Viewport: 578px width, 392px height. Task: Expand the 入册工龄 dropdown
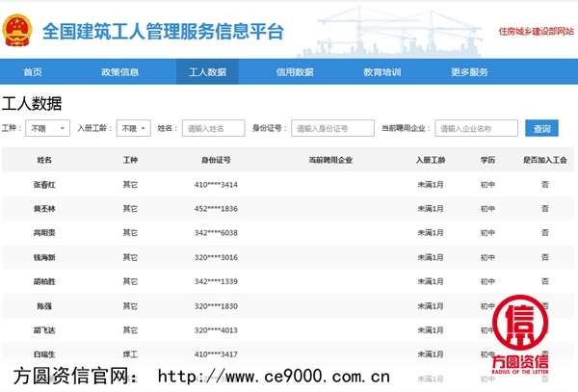[x=134, y=128]
